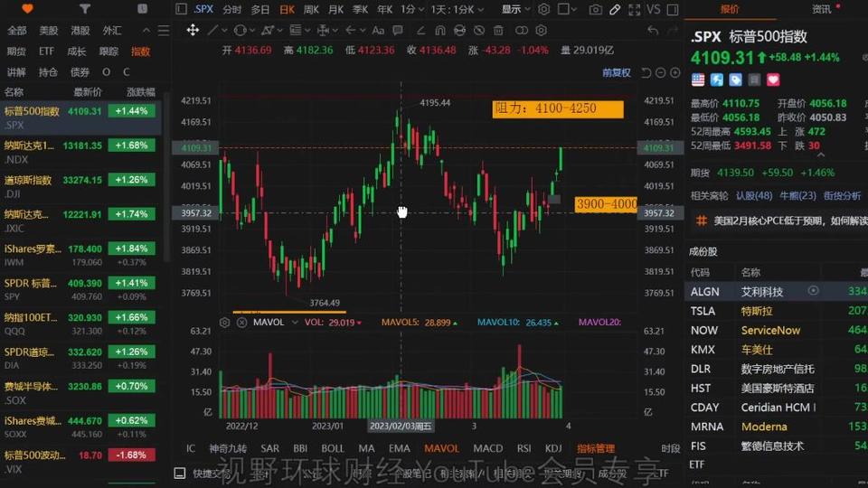Switch to the 周K weekly chart tab
Screen dimensions: 868x488
click(x=312, y=9)
